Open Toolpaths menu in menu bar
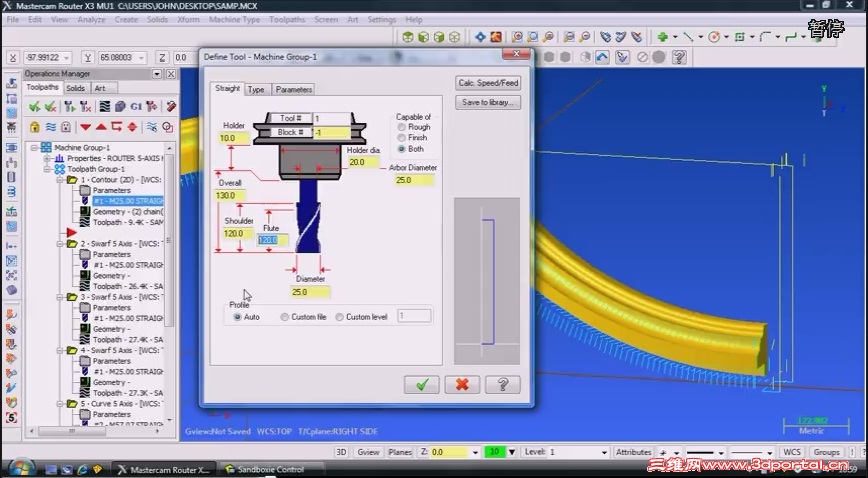Image resolution: width=868 pixels, height=478 pixels. (x=287, y=19)
